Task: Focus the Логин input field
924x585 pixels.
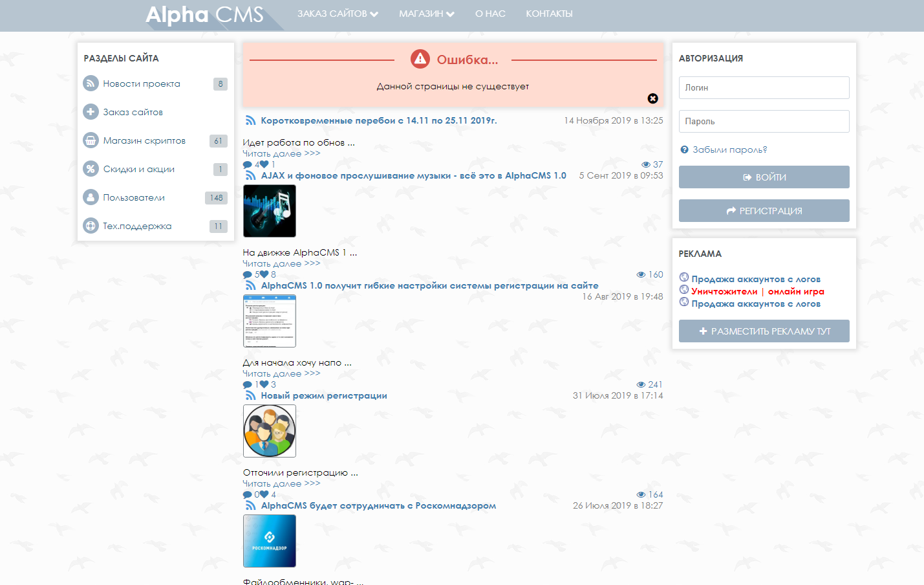Action: click(x=764, y=88)
